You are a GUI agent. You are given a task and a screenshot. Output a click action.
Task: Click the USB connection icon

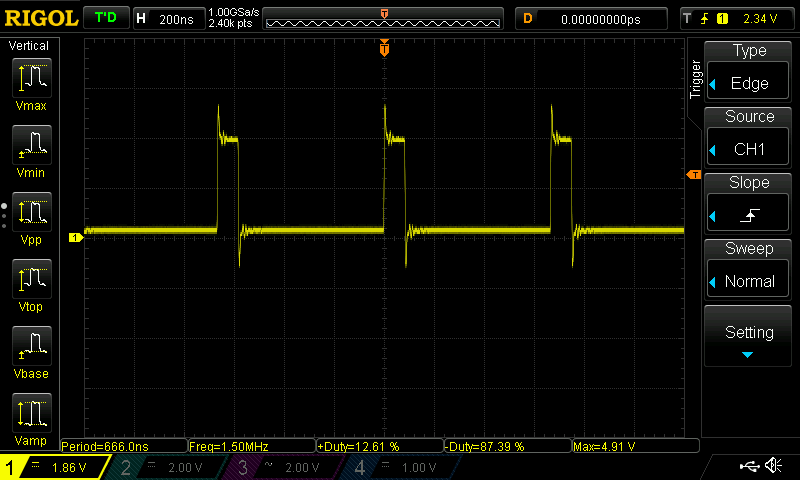748,466
